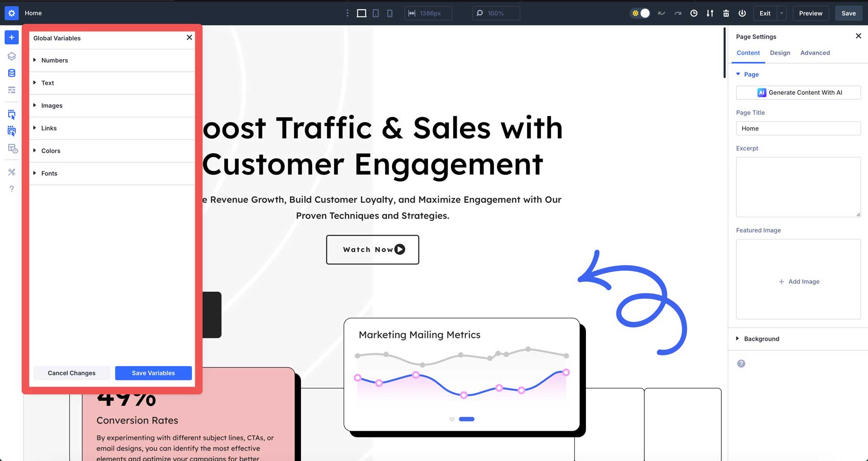Click the Trash icon in the toolbar
Viewport: 868px width, 461px height.
(726, 13)
